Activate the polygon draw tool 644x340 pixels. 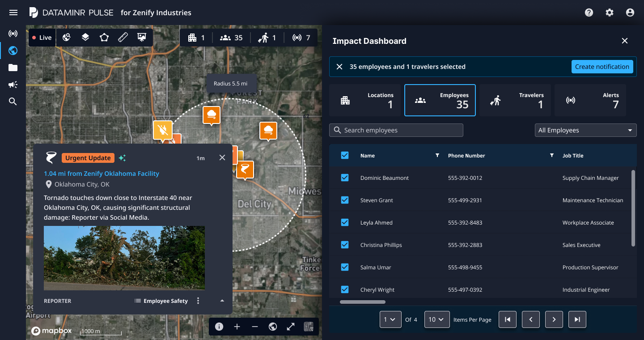tap(104, 38)
